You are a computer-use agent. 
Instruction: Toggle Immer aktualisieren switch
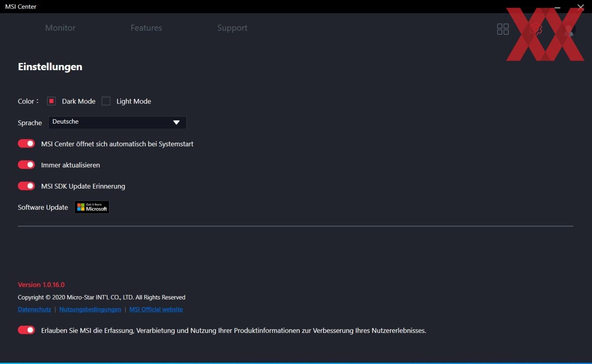pos(27,165)
